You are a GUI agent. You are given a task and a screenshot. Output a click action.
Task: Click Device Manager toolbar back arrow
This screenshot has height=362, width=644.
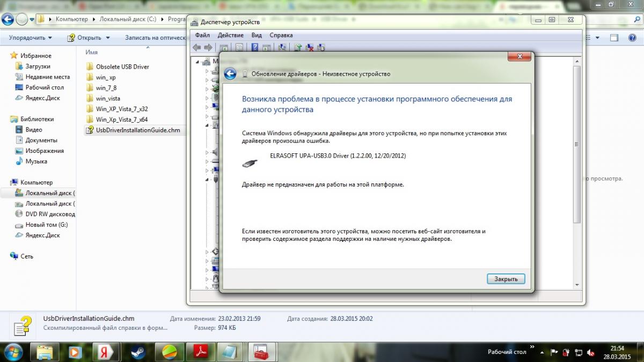click(197, 47)
